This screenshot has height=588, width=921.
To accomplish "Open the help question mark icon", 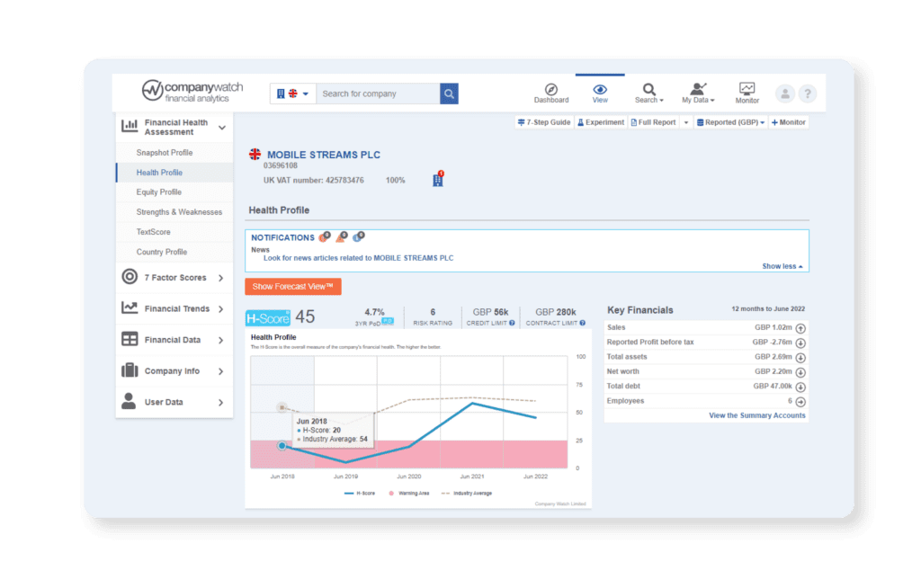I will (808, 94).
